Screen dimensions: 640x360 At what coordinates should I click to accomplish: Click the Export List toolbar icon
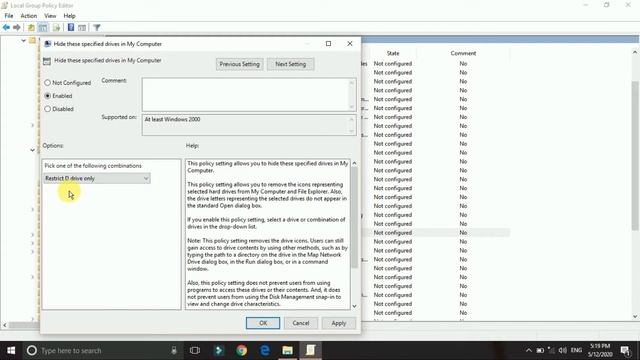point(56,27)
